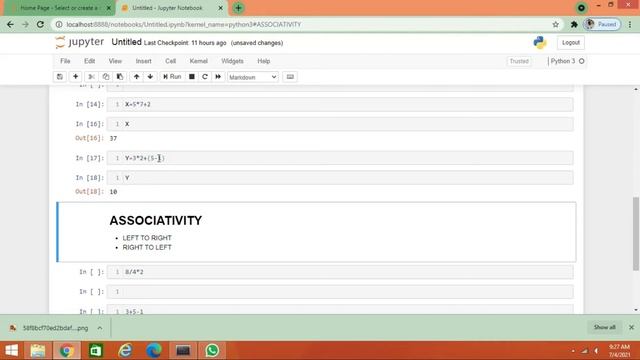Interrupt the kernel with the stop icon
This screenshot has height=360, width=640.
tap(191, 77)
